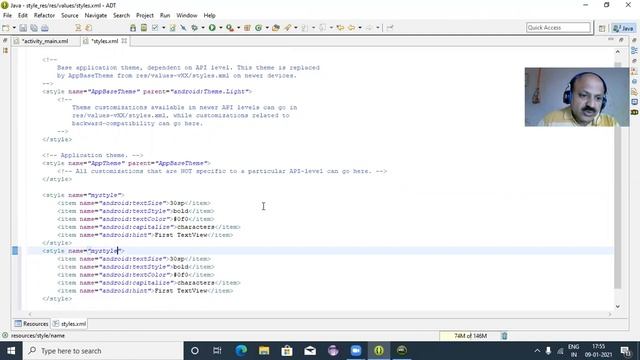This screenshot has width=640, height=360.
Task: Open the Source menu
Action: tap(70, 16)
